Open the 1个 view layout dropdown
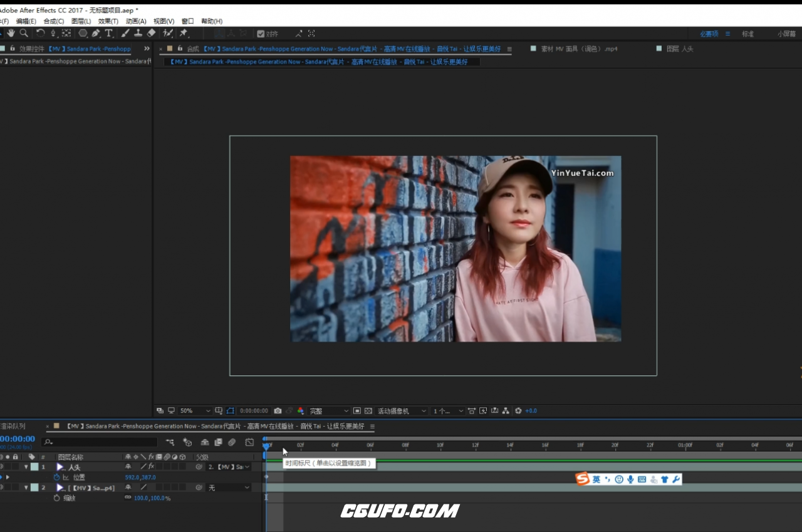The height and width of the screenshot is (532, 802). click(448, 411)
